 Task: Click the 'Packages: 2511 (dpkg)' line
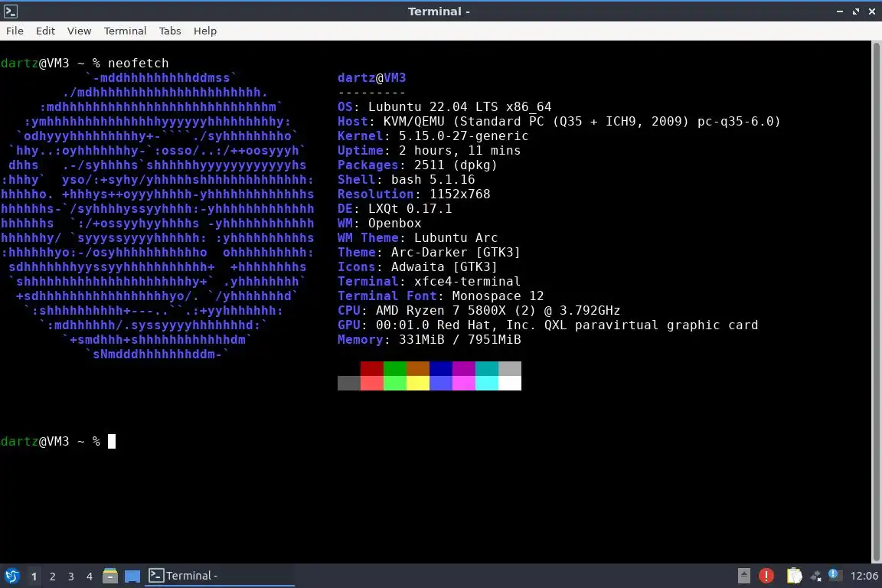pyautogui.click(x=417, y=165)
